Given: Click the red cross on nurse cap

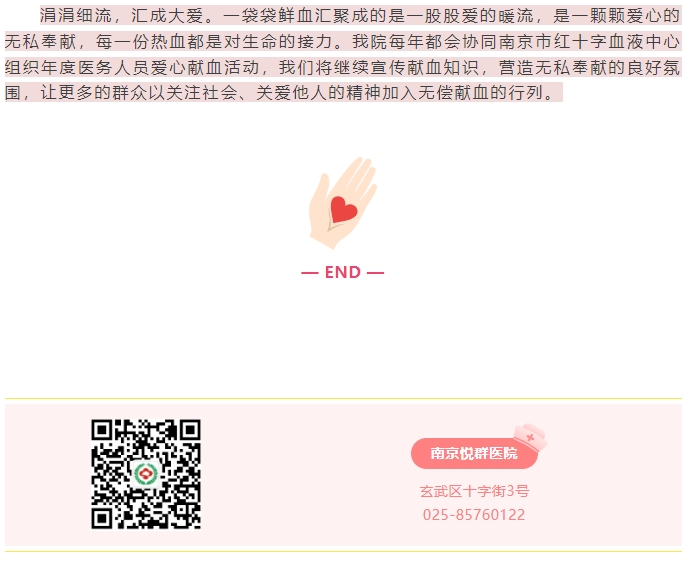Looking at the screenshot, I should click(530, 437).
